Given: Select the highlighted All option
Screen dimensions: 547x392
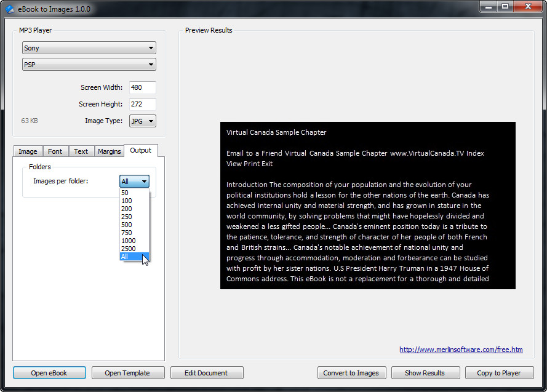Looking at the screenshot, I should pyautogui.click(x=134, y=257).
